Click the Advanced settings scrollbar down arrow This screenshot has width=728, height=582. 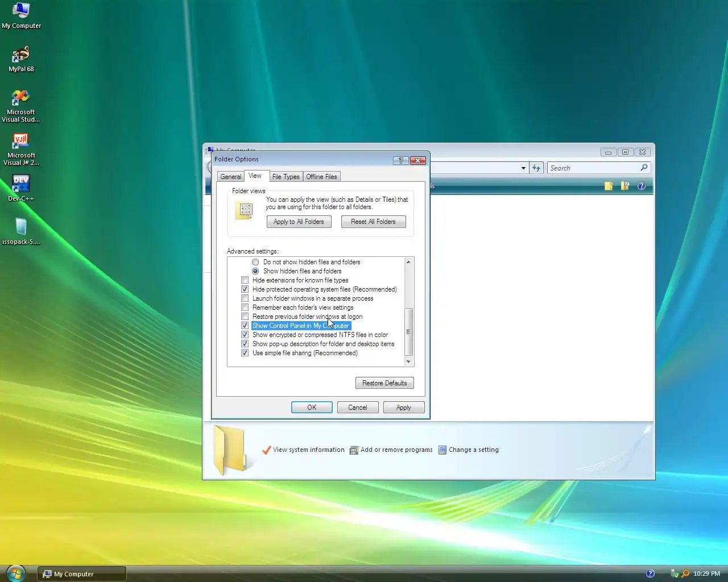tap(408, 361)
